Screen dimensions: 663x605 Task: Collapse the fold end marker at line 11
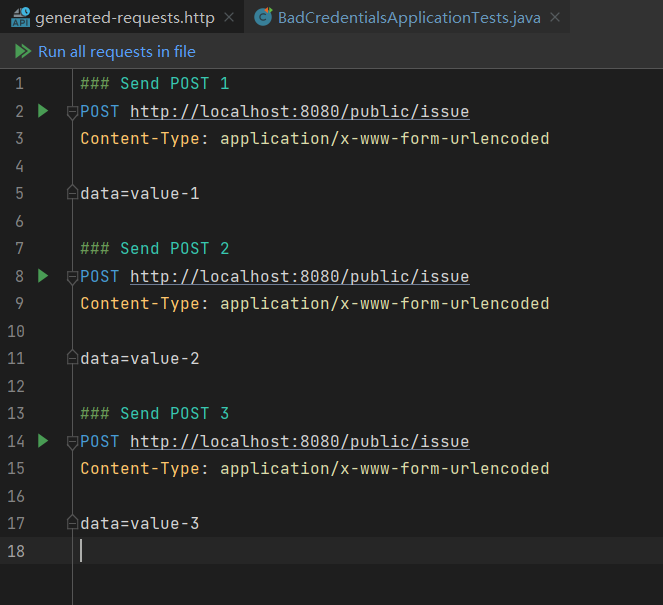(x=72, y=357)
